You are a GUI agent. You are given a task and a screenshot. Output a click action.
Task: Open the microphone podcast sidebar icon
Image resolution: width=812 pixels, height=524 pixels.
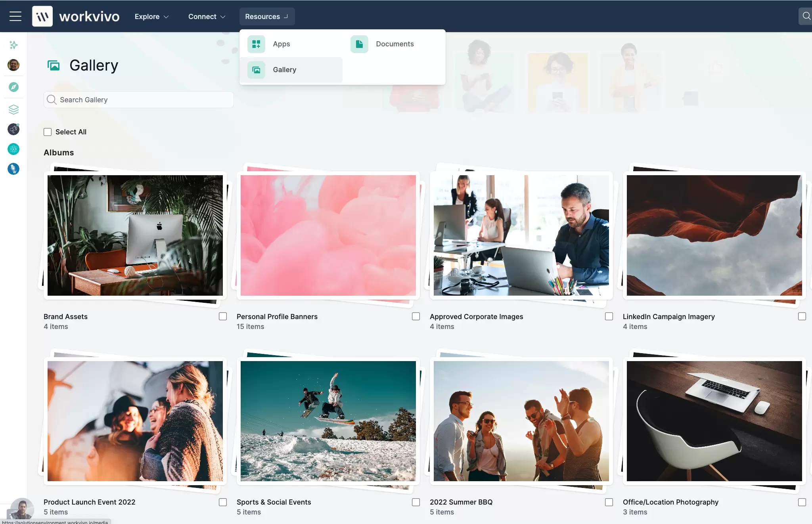click(13, 169)
